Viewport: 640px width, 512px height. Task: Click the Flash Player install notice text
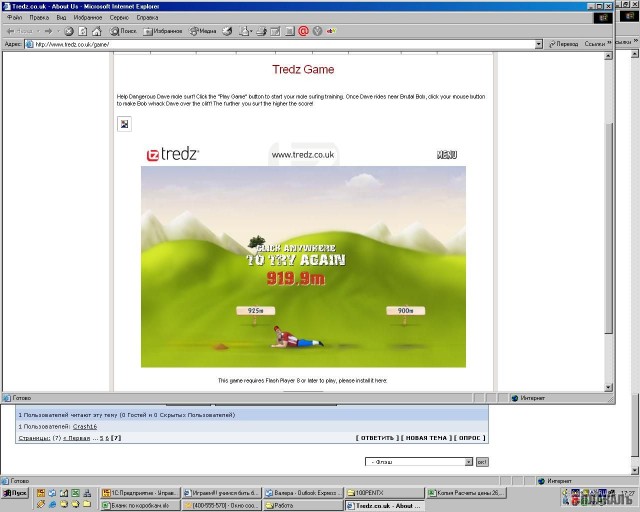click(302, 381)
